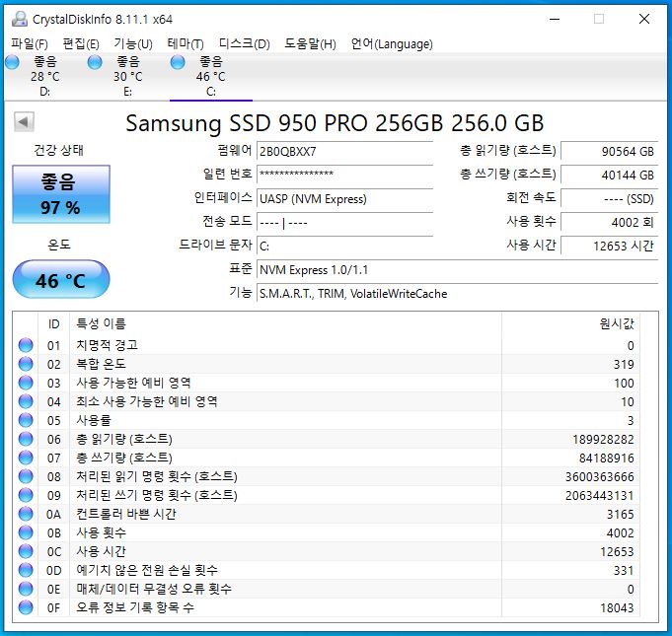This screenshot has width=672, height=636.
Task: Open the 언어(Language) menu
Action: [392, 44]
